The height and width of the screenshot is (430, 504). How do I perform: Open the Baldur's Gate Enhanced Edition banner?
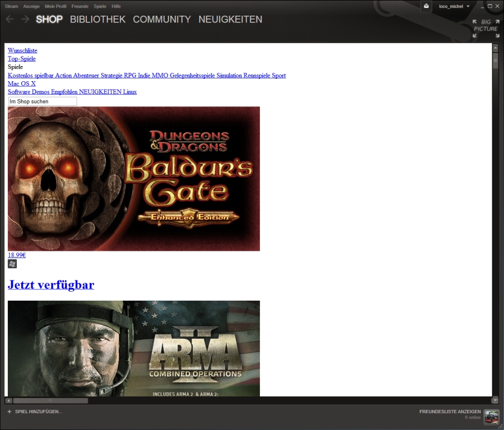click(134, 179)
